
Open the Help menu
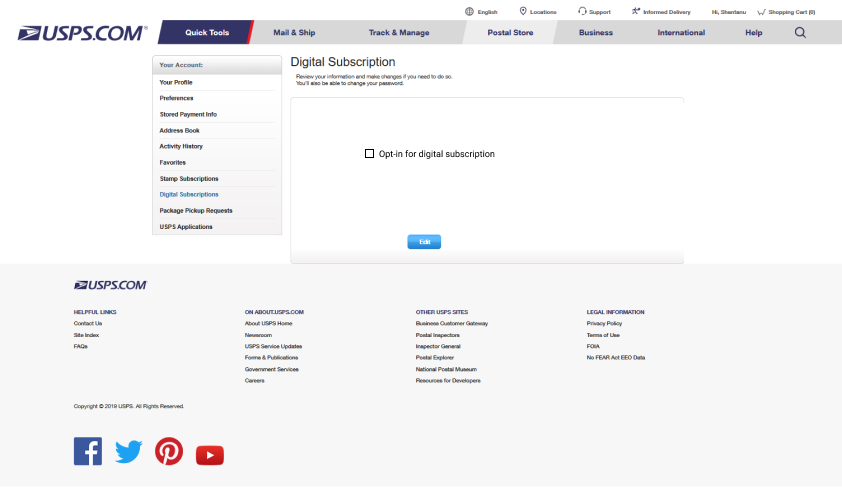point(753,32)
